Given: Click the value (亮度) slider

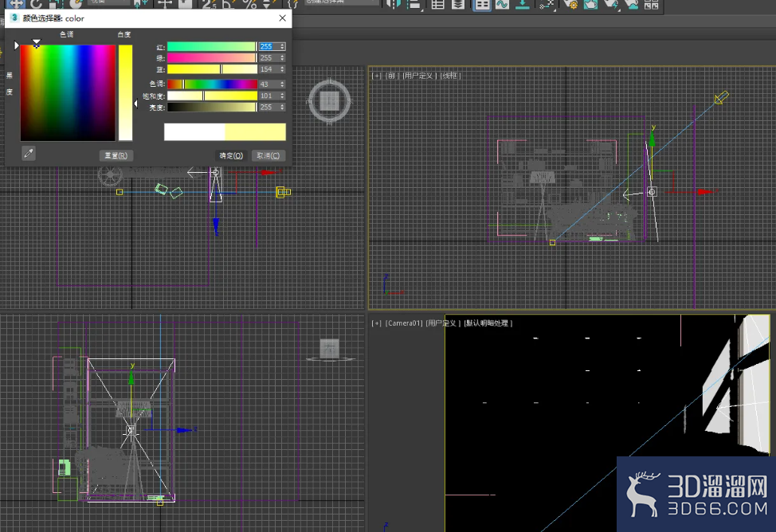Looking at the screenshot, I should [x=212, y=107].
